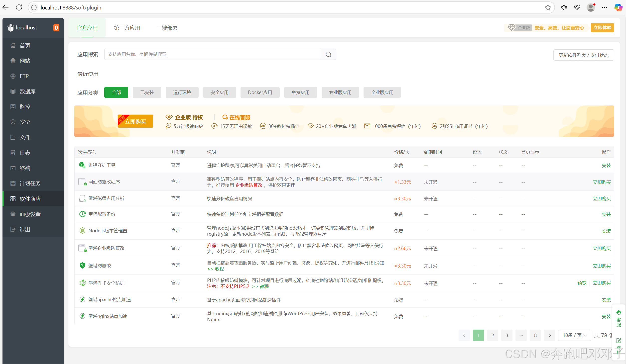Click 堡塔防爆破 shield icon
Screen dimensions: 626x364
click(x=82, y=265)
